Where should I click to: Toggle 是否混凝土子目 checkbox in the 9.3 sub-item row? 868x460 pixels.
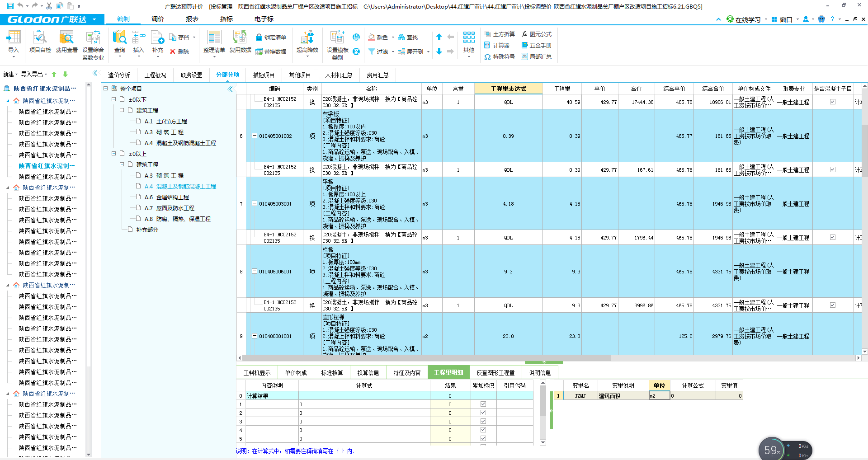(833, 305)
